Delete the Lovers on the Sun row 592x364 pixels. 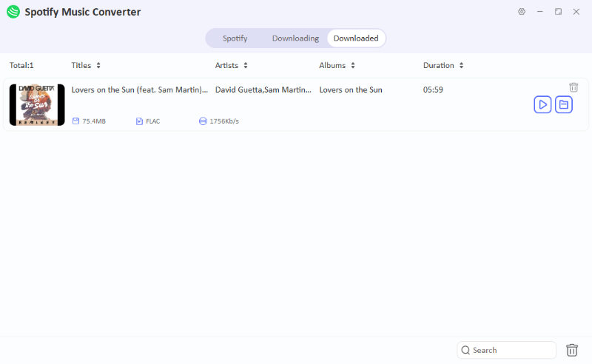pos(573,87)
